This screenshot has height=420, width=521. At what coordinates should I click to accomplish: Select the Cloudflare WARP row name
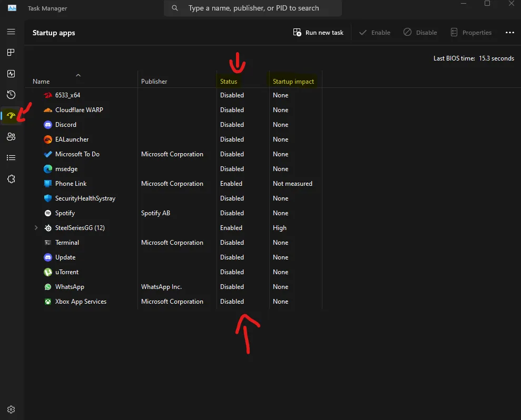[79, 110]
